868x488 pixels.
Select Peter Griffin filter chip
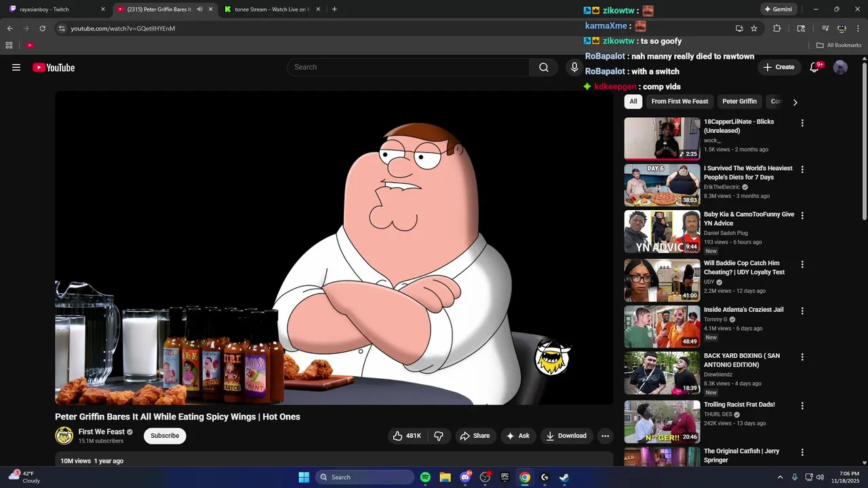(x=739, y=102)
